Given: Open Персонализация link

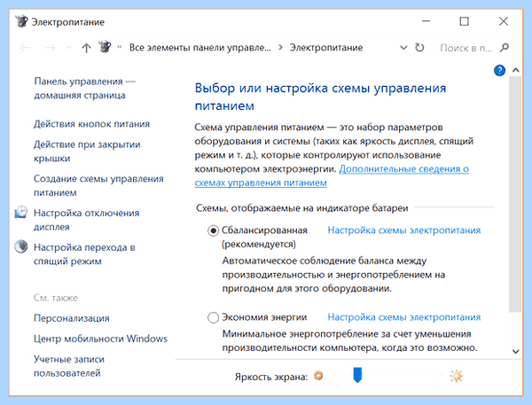Looking at the screenshot, I should click(72, 318).
